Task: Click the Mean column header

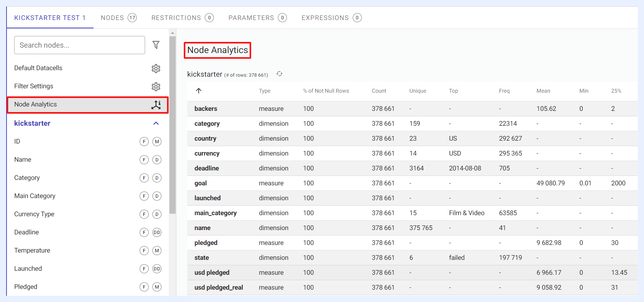Action: click(x=543, y=91)
